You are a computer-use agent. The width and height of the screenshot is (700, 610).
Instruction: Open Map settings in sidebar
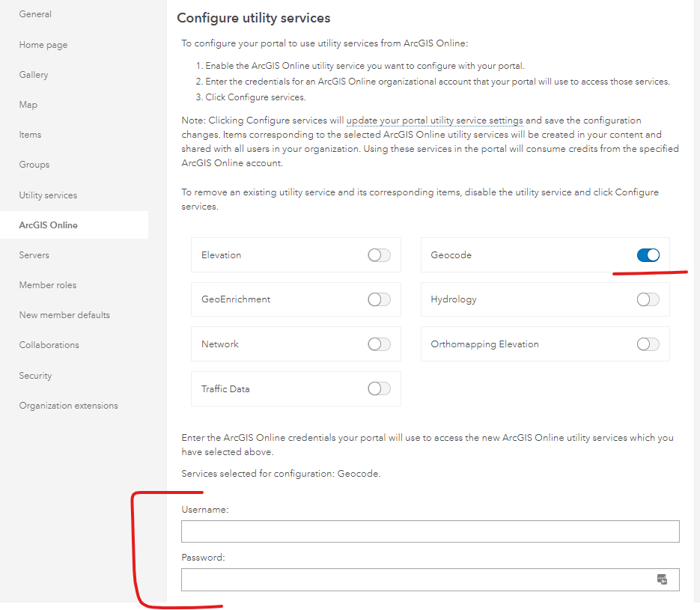point(28,105)
